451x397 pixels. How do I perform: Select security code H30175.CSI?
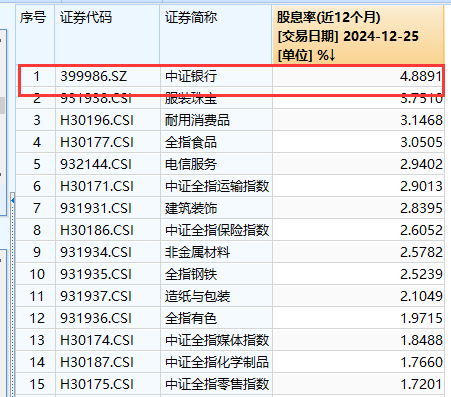coord(97,384)
